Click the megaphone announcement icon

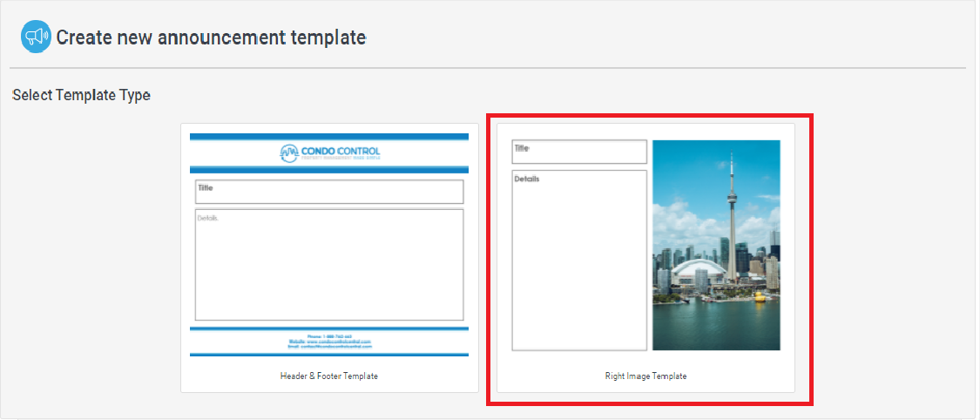[x=36, y=37]
